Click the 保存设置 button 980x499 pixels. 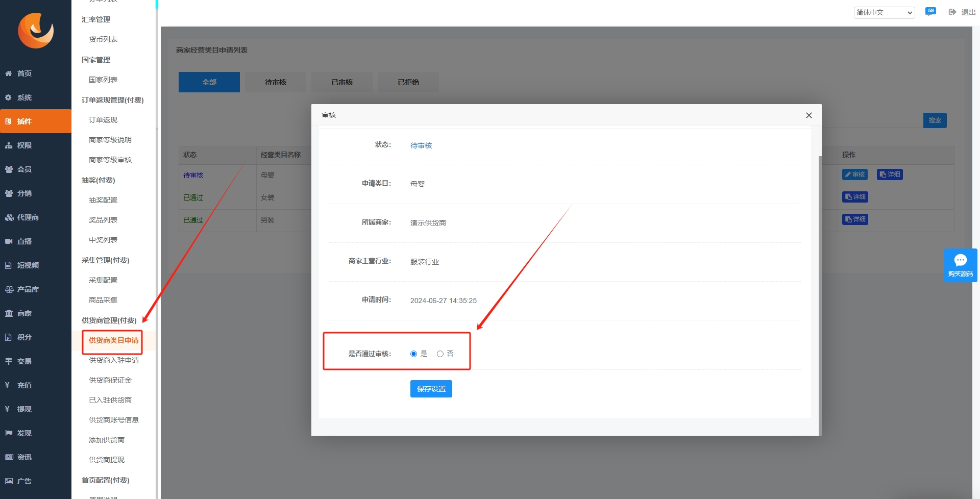(x=431, y=389)
